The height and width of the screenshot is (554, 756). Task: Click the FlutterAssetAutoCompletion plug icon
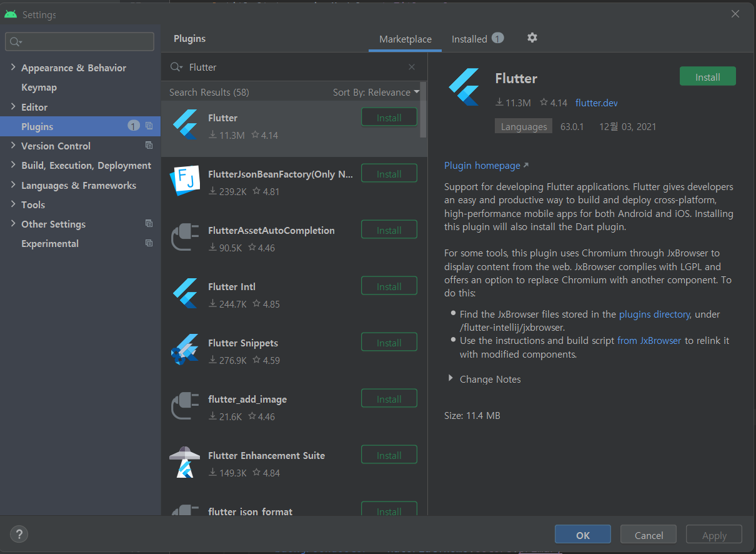(x=185, y=237)
